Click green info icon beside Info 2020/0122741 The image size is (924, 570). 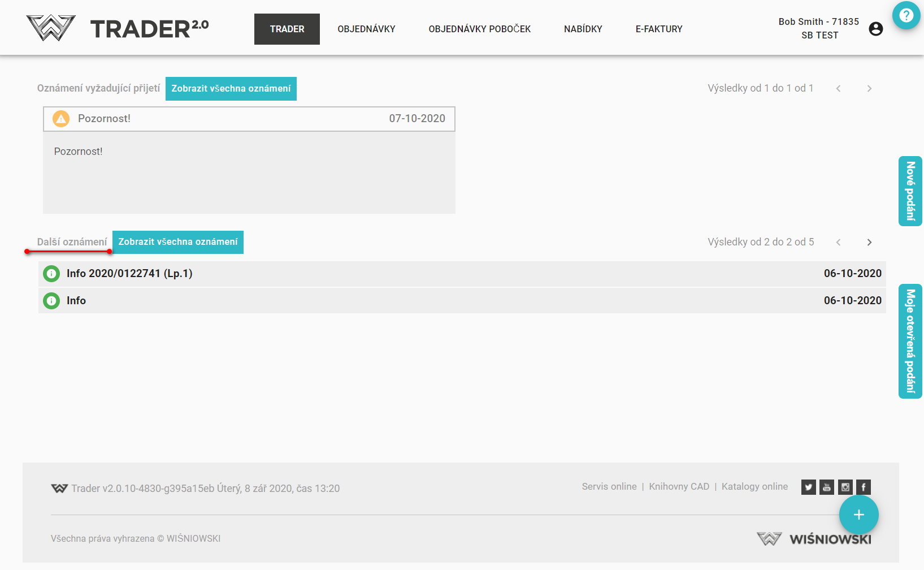click(x=51, y=274)
